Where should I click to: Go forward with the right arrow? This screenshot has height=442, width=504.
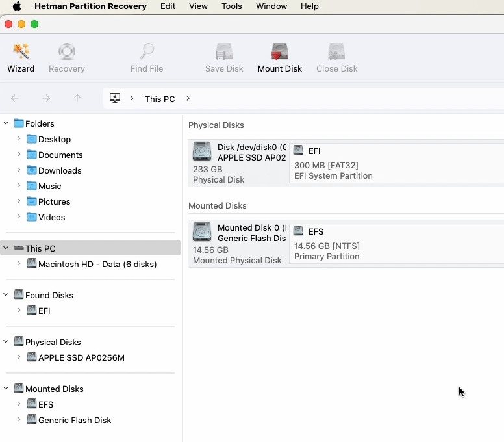point(46,98)
